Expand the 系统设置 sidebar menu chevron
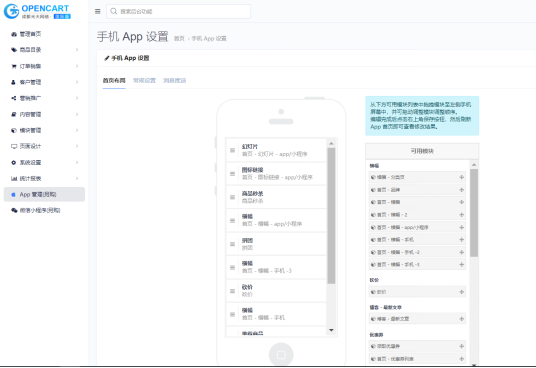The image size is (536, 368). tap(77, 162)
